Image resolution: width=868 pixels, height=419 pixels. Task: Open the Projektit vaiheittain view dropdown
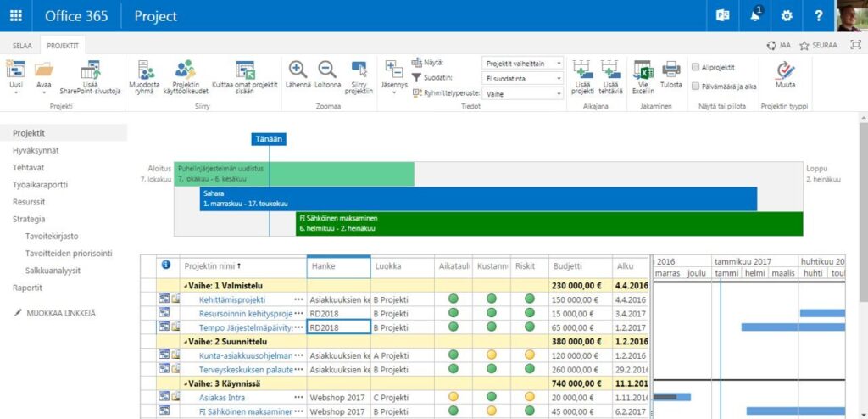point(522,63)
